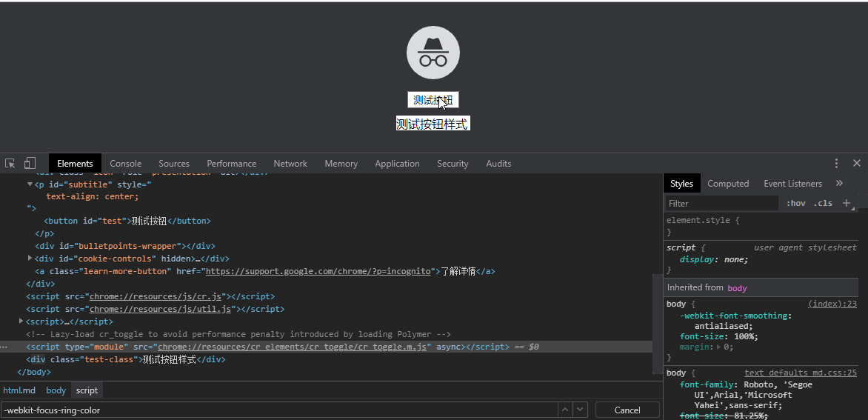The width and height of the screenshot is (868, 420).
Task: Select the Styles sidebar tab
Action: (x=681, y=183)
